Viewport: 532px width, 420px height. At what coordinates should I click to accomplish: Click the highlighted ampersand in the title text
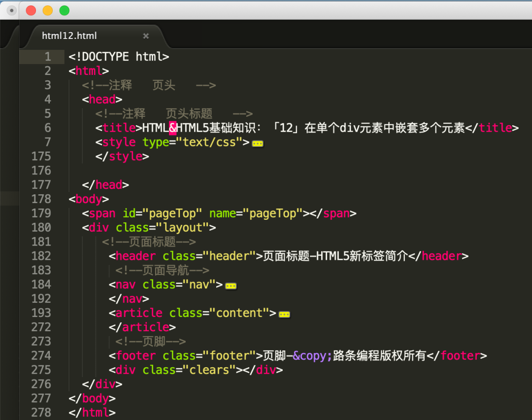point(172,128)
